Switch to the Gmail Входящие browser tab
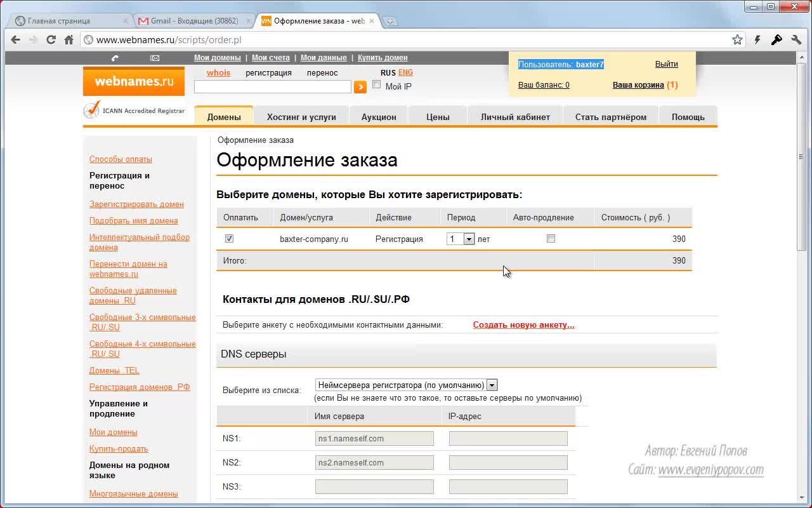The width and height of the screenshot is (812, 508). [x=193, y=21]
